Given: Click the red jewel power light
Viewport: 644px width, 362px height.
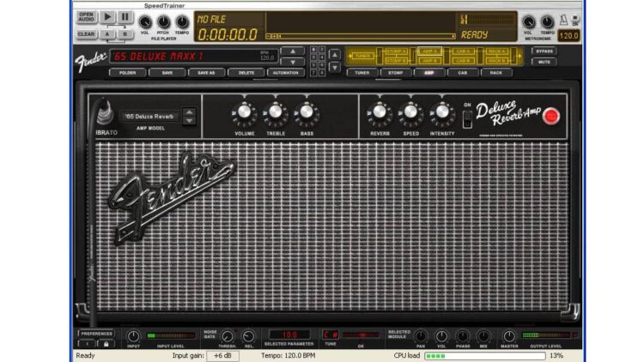Looking at the screenshot, I should 550,116.
